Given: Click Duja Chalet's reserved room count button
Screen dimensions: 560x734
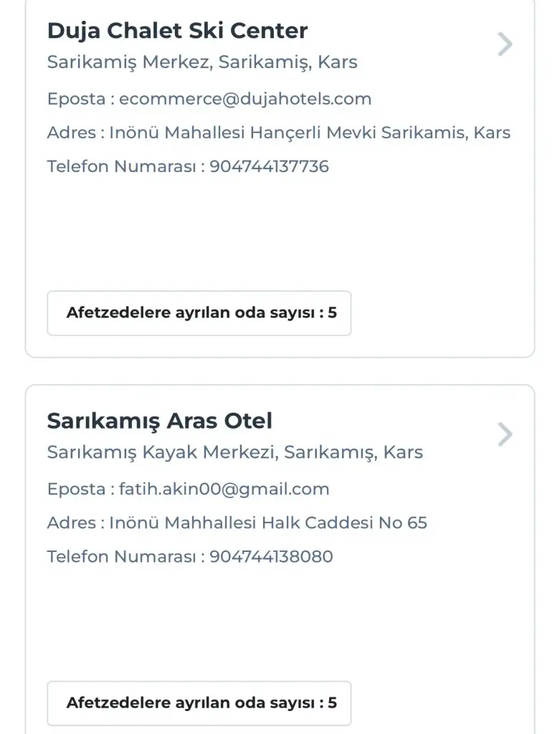Looking at the screenshot, I should point(199,313).
